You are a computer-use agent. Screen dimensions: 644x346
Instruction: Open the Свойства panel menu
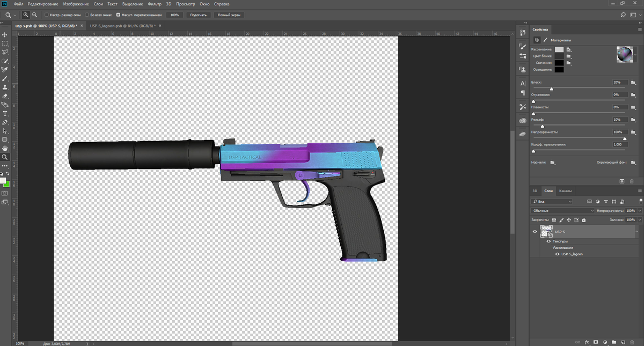[x=640, y=28]
